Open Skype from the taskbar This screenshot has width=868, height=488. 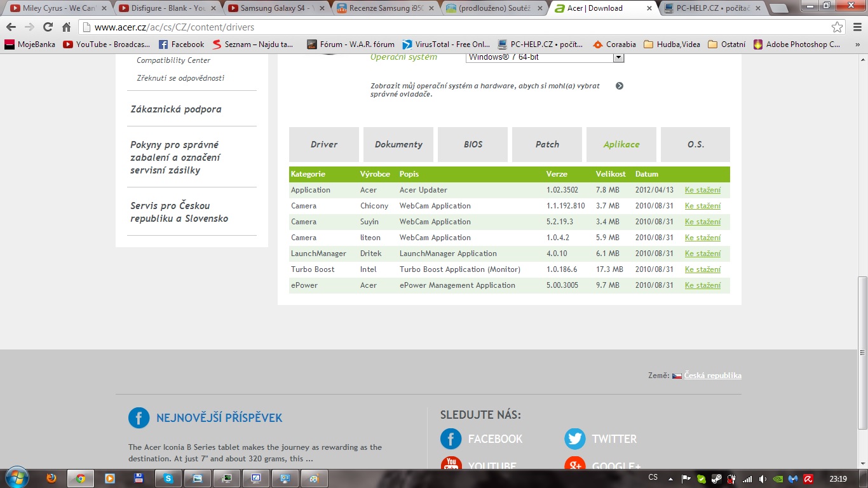click(x=168, y=478)
